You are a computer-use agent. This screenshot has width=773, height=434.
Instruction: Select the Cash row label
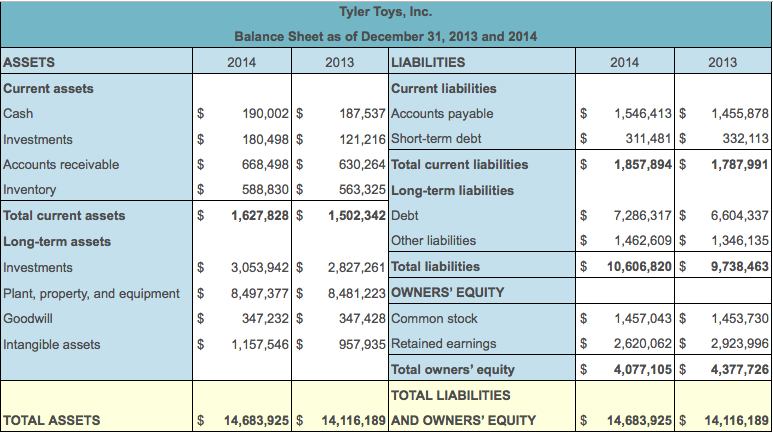coord(18,113)
